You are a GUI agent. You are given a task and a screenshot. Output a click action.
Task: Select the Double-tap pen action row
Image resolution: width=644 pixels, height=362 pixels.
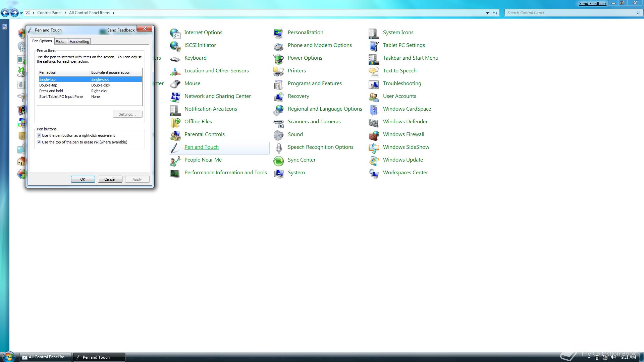pyautogui.click(x=90, y=85)
